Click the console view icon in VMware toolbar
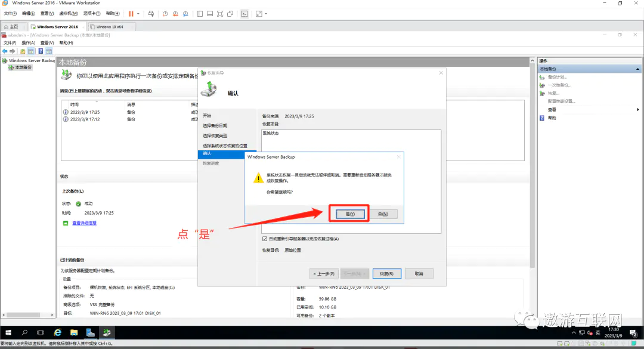644x349 pixels. click(244, 14)
